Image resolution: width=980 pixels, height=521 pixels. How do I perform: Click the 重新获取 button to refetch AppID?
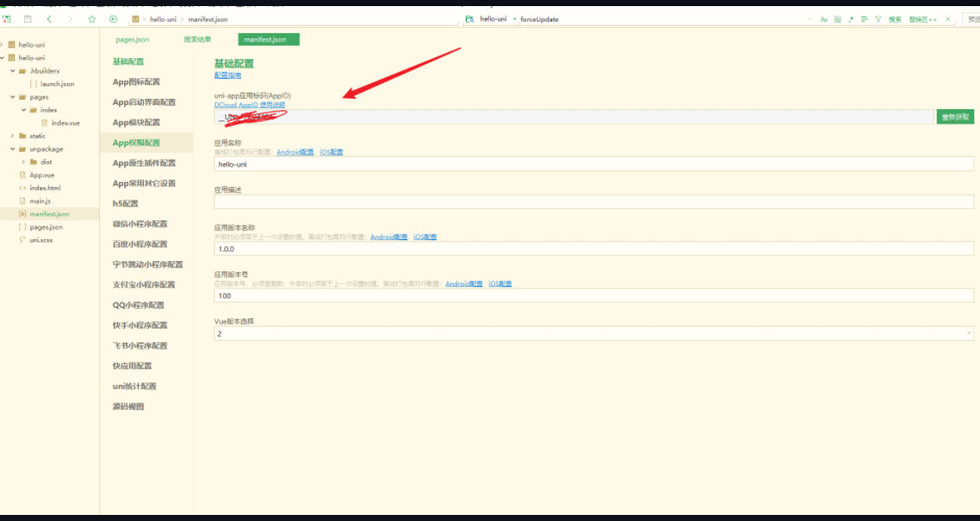(x=954, y=115)
